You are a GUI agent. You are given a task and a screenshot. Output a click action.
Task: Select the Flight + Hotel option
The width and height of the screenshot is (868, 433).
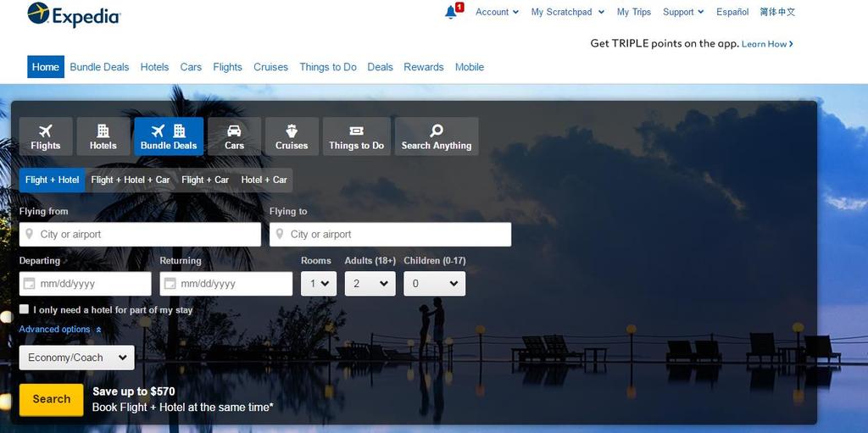tap(52, 180)
